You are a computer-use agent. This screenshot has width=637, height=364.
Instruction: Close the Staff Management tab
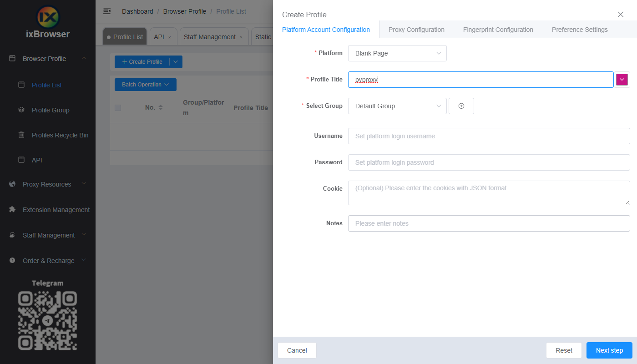(241, 37)
